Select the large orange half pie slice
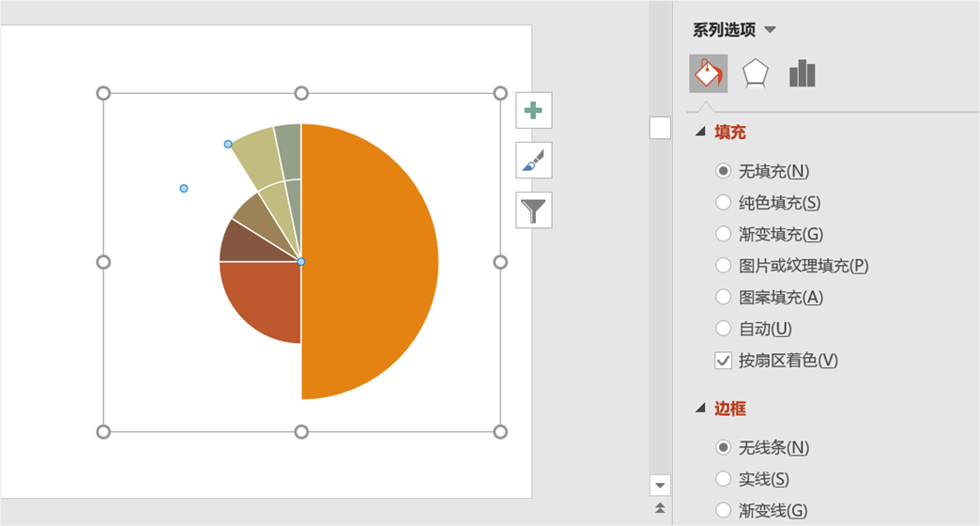Image resolution: width=980 pixels, height=526 pixels. pyautogui.click(x=369, y=261)
